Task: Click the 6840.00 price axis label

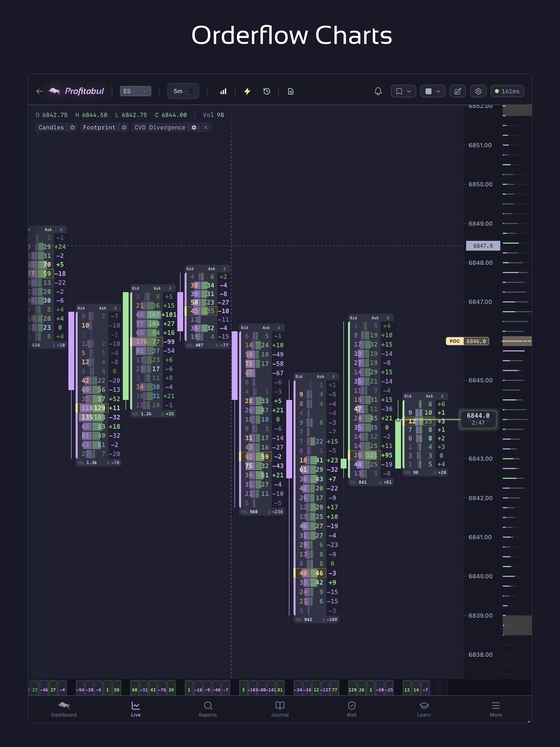Action: [x=480, y=576]
